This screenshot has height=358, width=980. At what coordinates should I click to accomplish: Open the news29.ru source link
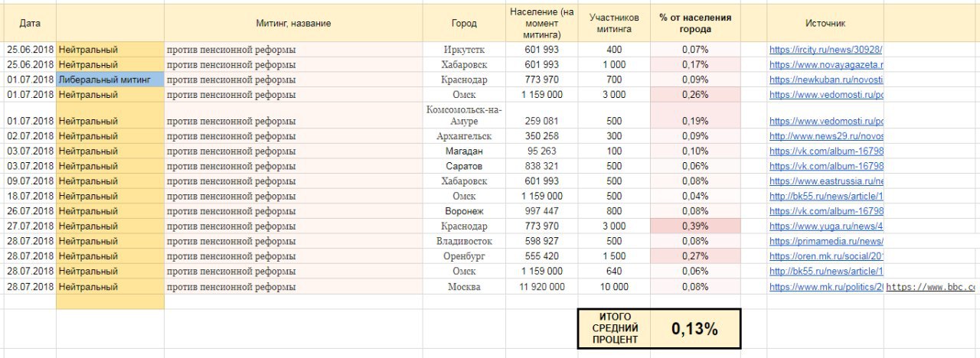coord(825,136)
